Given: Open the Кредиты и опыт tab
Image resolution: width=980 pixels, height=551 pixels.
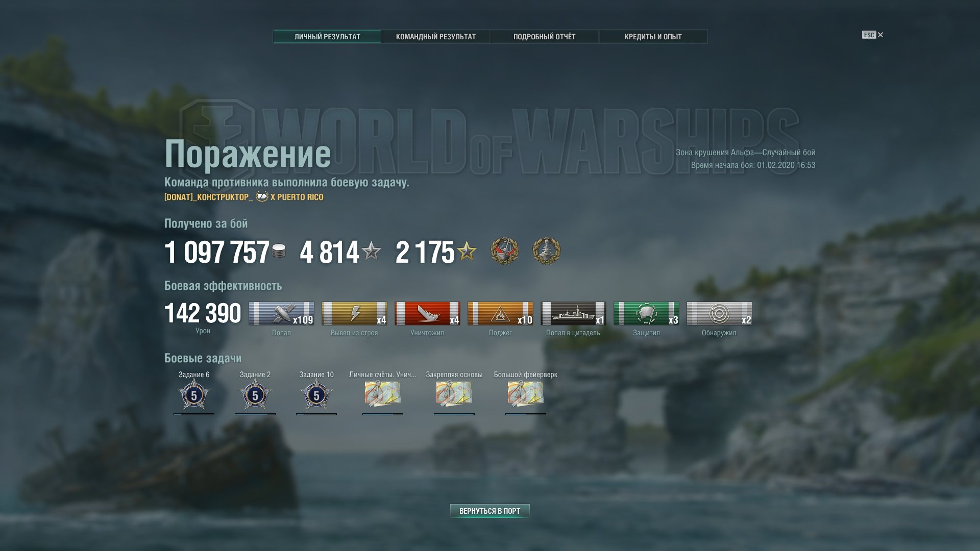Looking at the screenshot, I should [x=653, y=37].
